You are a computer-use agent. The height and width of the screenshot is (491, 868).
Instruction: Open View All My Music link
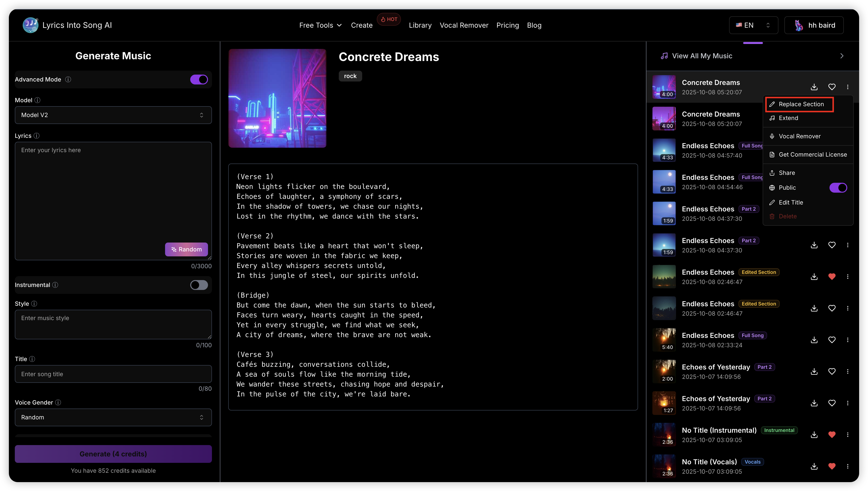702,56
